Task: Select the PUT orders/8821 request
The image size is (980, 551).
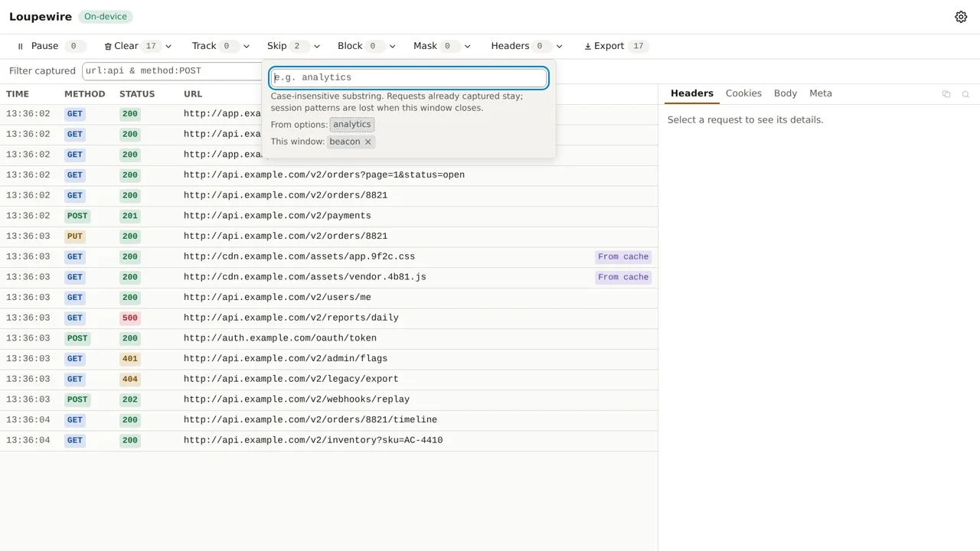Action: (x=328, y=236)
